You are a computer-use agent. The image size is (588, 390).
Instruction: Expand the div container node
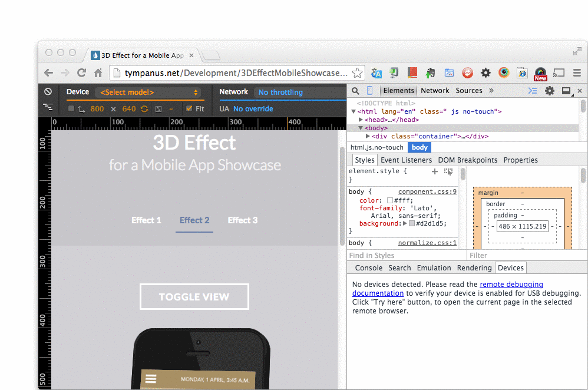368,136
